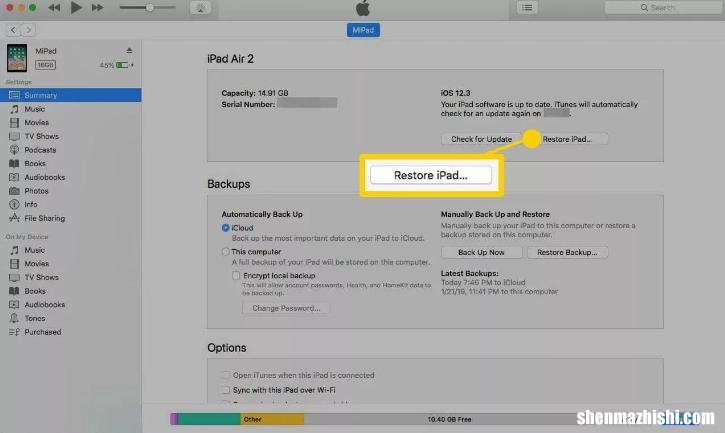Open Summary in Settings sidebar
The height and width of the screenshot is (433, 725).
71,95
